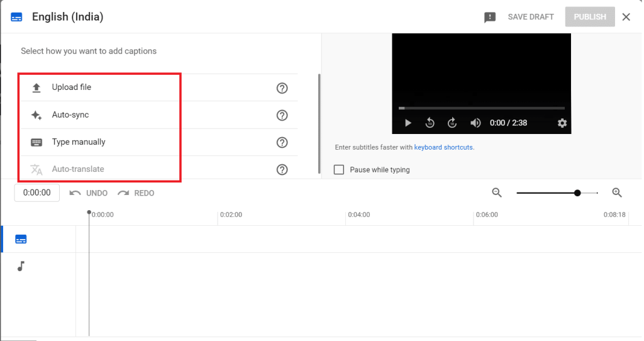Zoom out the timeline
The image size is (644, 341).
[x=497, y=193]
